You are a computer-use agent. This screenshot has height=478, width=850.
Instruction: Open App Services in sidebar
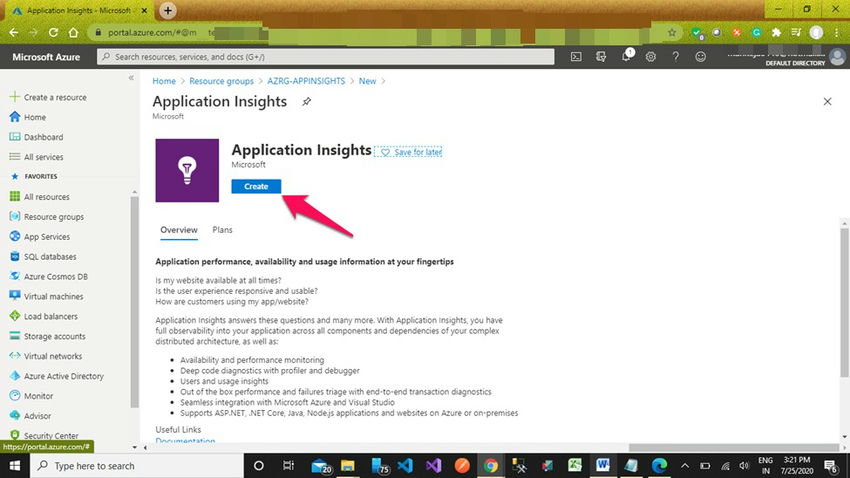point(40,237)
